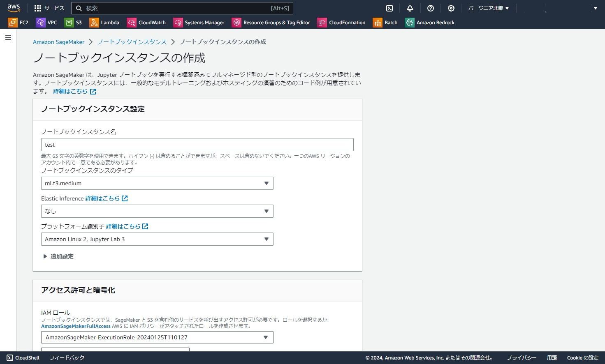Open the S3 shortcut icon
The width and height of the screenshot is (605, 364).
(x=69, y=23)
